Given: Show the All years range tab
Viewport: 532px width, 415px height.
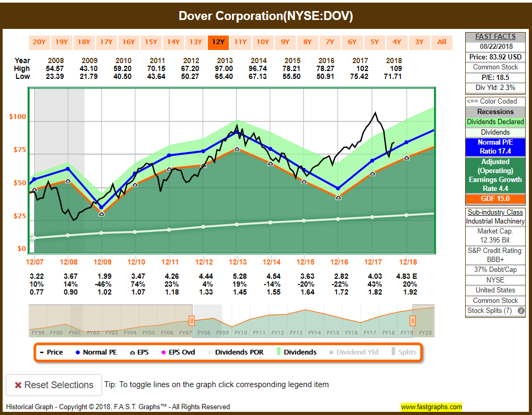Looking at the screenshot, I should [441, 43].
